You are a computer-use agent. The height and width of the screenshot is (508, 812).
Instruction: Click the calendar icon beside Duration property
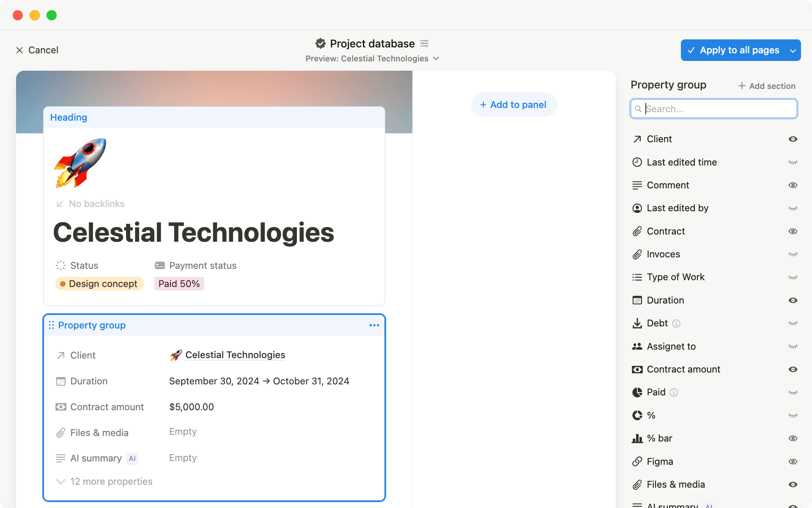tap(637, 300)
